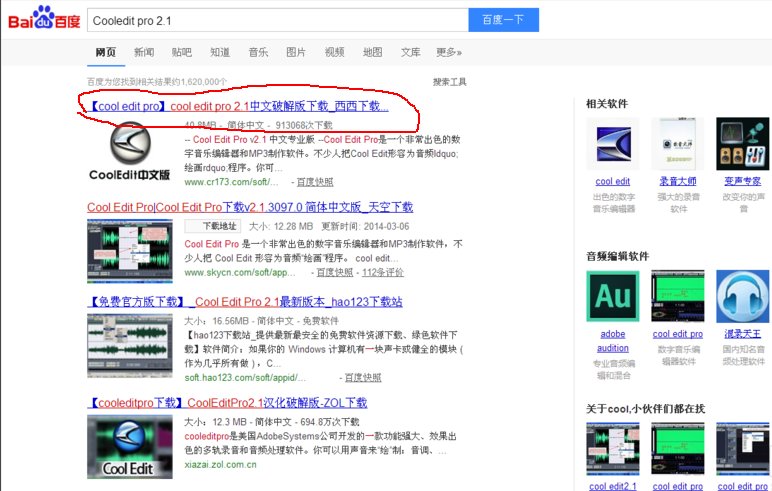Image resolution: width=772 pixels, height=491 pixels.
Task: Click the cool edit software icon under 相关软件
Action: 612,144
